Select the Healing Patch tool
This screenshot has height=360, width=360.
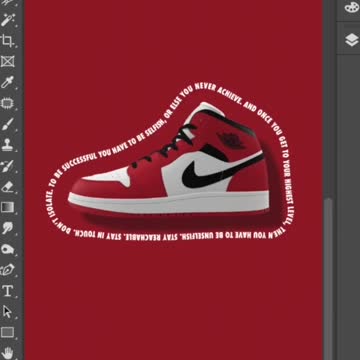[x=7, y=103]
